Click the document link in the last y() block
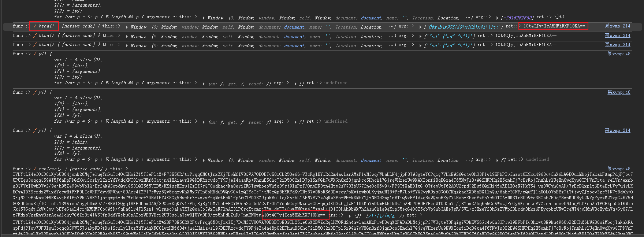This screenshot has width=644, height=237. point(371,160)
